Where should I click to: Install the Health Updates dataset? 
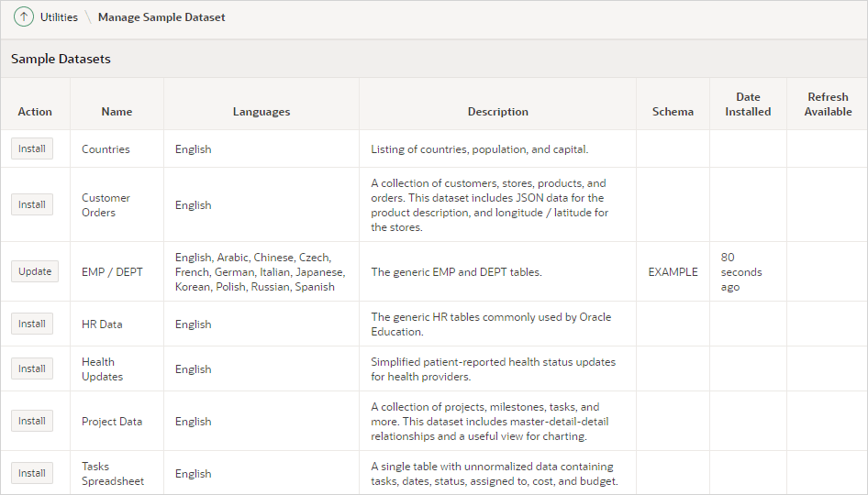[x=32, y=368]
